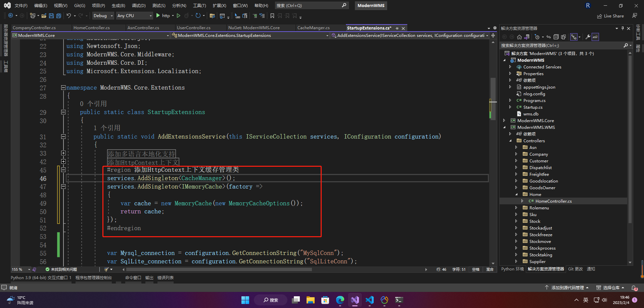Click Solution Explorer vertical scrollbar thumb
The image size is (644, 308).
coord(630,139)
